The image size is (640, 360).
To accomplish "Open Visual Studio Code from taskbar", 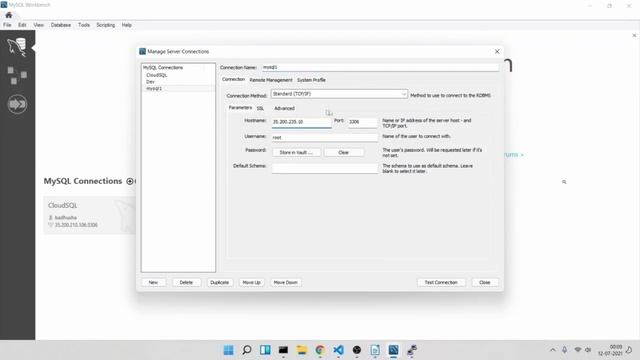I will tap(338, 350).
